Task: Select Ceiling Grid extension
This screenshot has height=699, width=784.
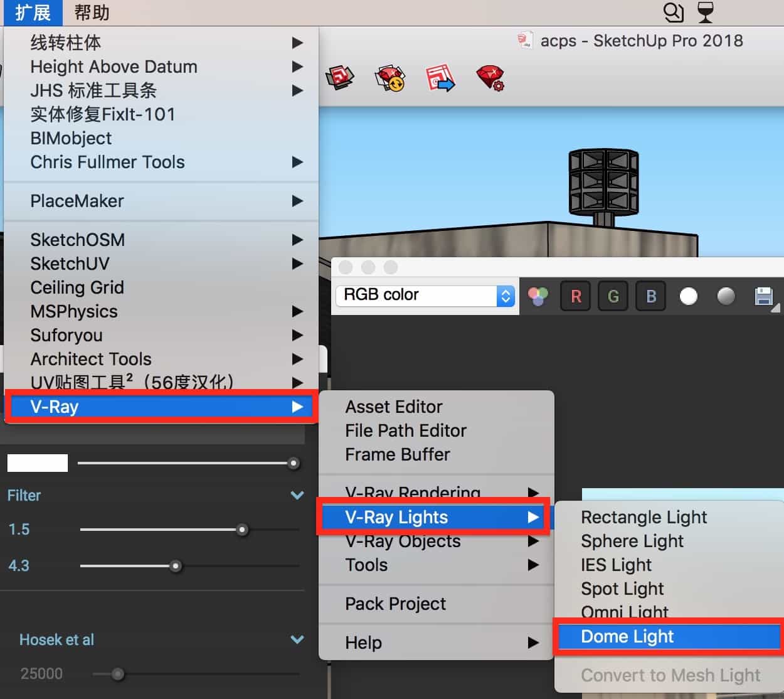Action: coord(161,287)
